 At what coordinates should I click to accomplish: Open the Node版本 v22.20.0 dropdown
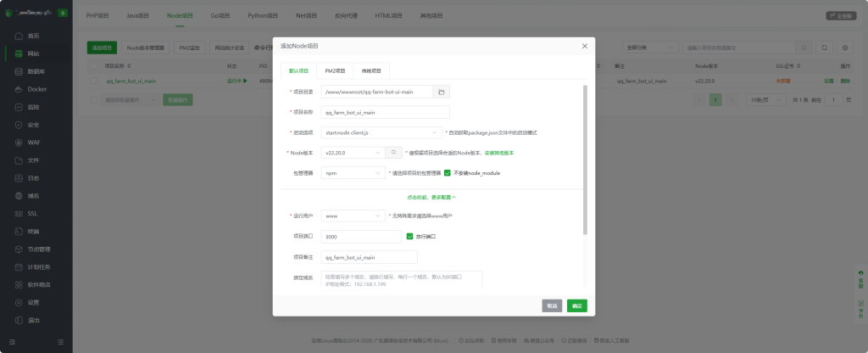[352, 153]
